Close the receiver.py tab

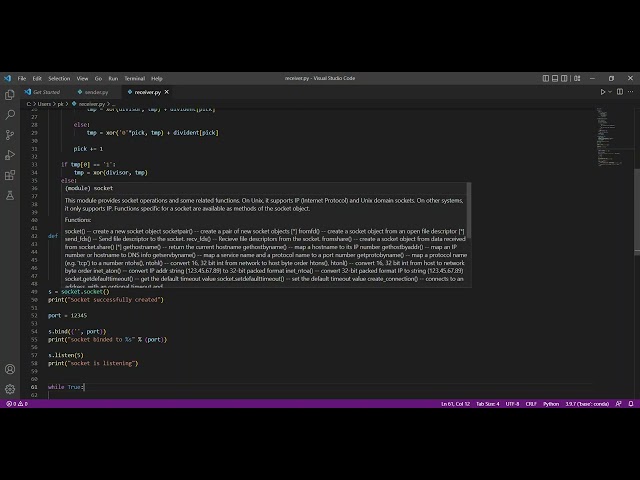[167, 92]
